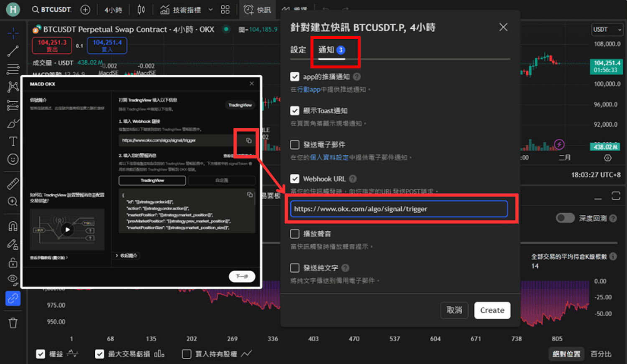Viewport: 627px width, 364px height.
Task: Switch to the notifications tab
Action: point(331,50)
